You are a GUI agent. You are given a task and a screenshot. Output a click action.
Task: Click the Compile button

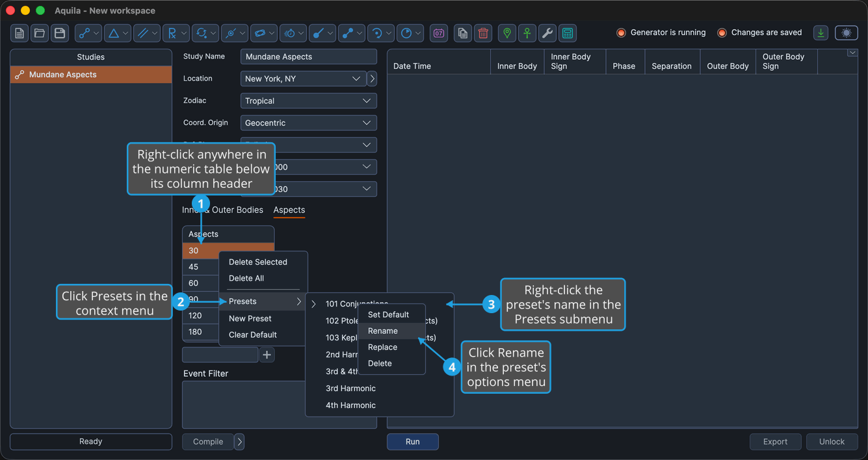point(208,442)
